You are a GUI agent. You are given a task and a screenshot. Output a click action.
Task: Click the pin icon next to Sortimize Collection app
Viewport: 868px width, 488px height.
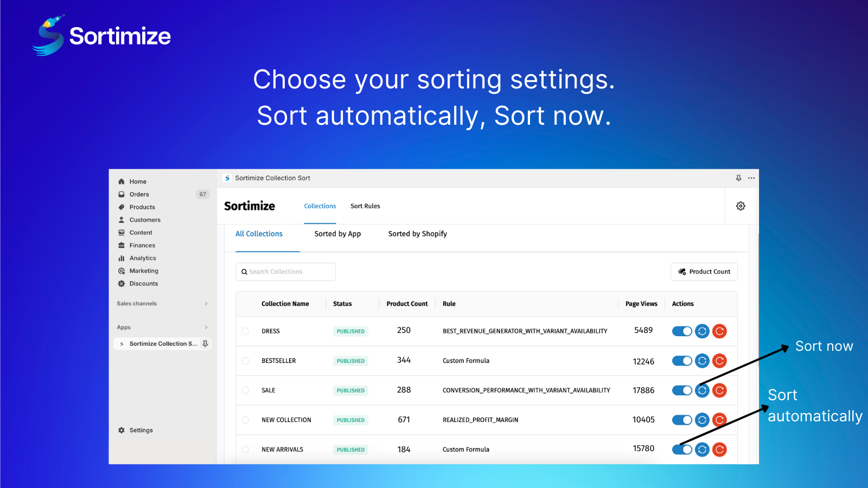pyautogui.click(x=205, y=343)
